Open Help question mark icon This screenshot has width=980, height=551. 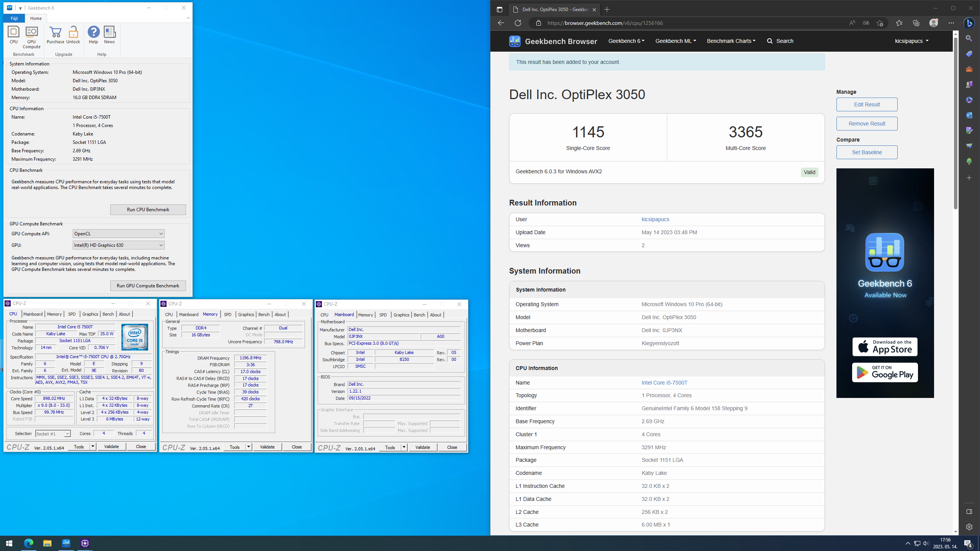[93, 35]
